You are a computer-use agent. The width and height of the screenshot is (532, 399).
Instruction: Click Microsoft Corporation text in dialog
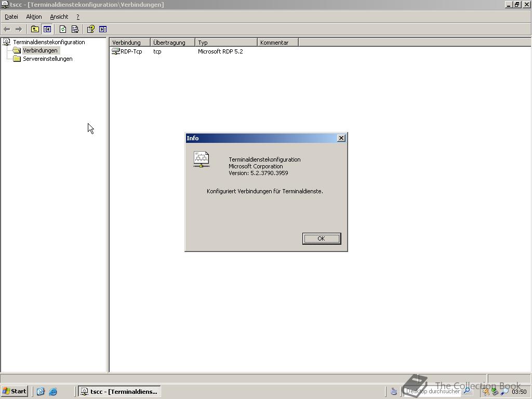(x=256, y=166)
